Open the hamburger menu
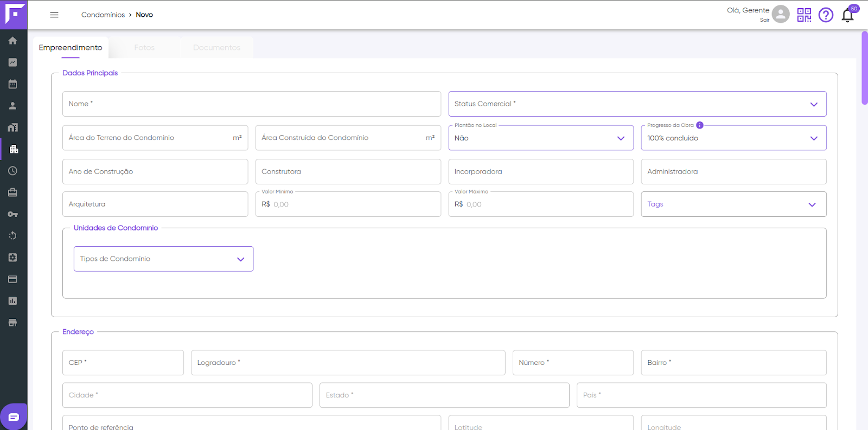Viewport: 868px width, 430px height. click(x=54, y=15)
